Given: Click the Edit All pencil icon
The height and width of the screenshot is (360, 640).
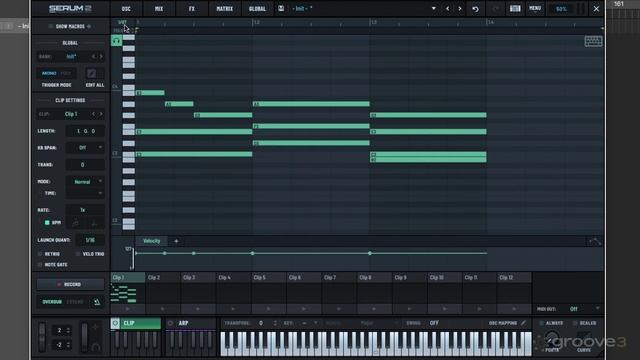Looking at the screenshot, I should [x=91, y=73].
